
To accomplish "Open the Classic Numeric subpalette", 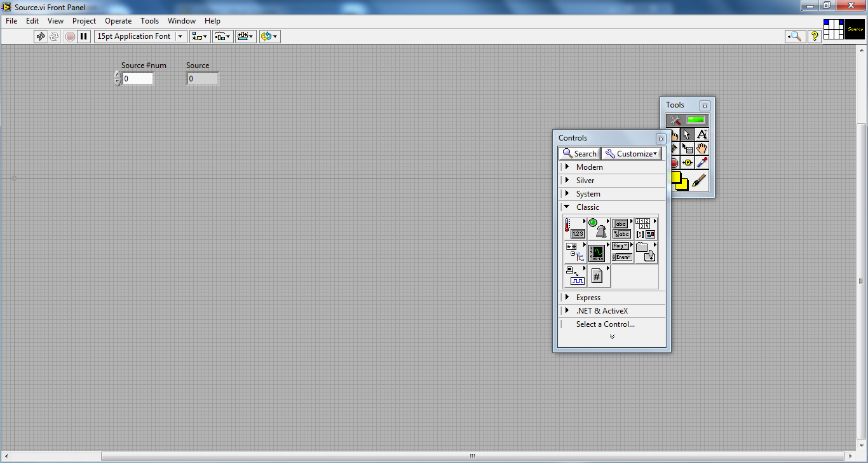I will click(574, 228).
